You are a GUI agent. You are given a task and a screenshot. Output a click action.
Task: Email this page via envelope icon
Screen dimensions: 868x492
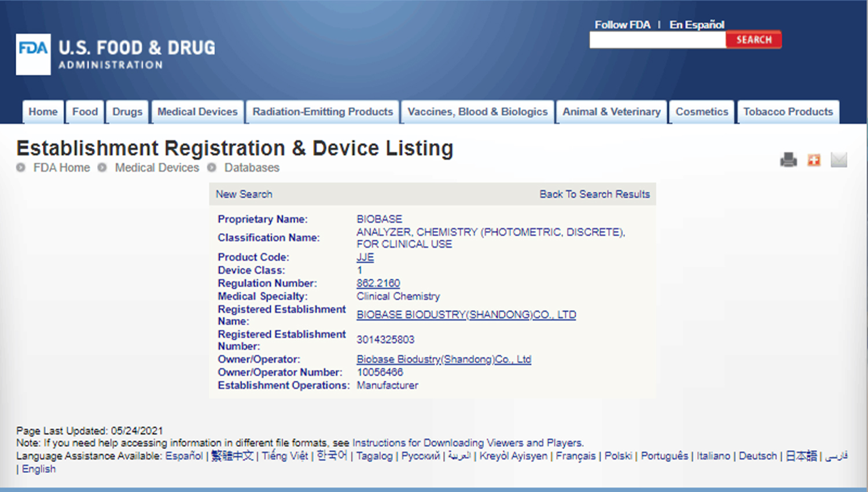838,160
